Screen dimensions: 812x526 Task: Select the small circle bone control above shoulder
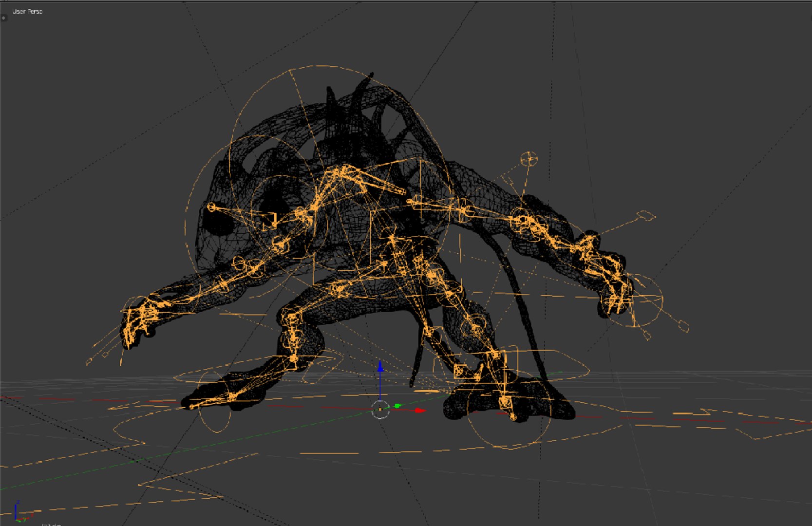pos(529,159)
